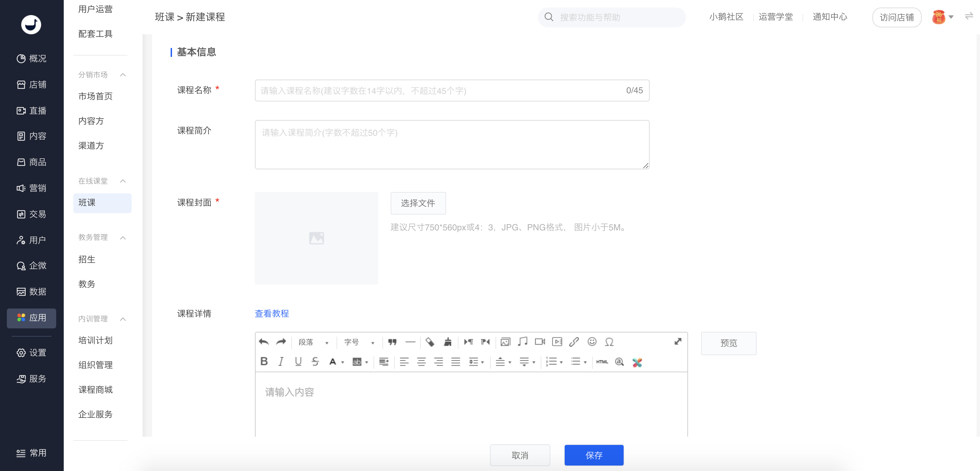Collapse the 教务管理 sidebar section

tap(123, 238)
